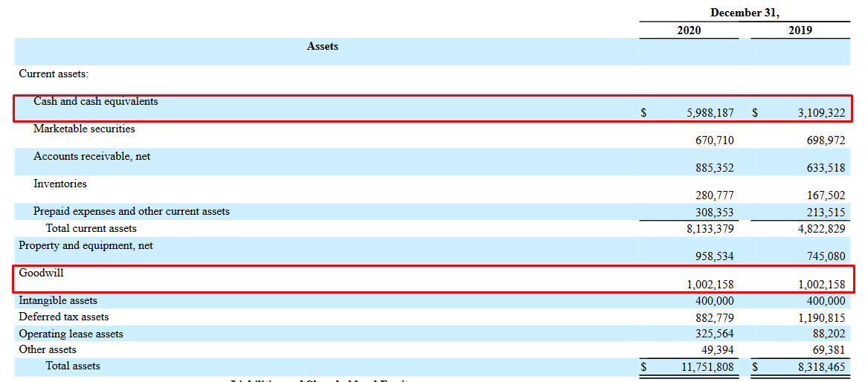Click the Goodwill row label
Screen dimensions: 868x382
[x=41, y=273]
